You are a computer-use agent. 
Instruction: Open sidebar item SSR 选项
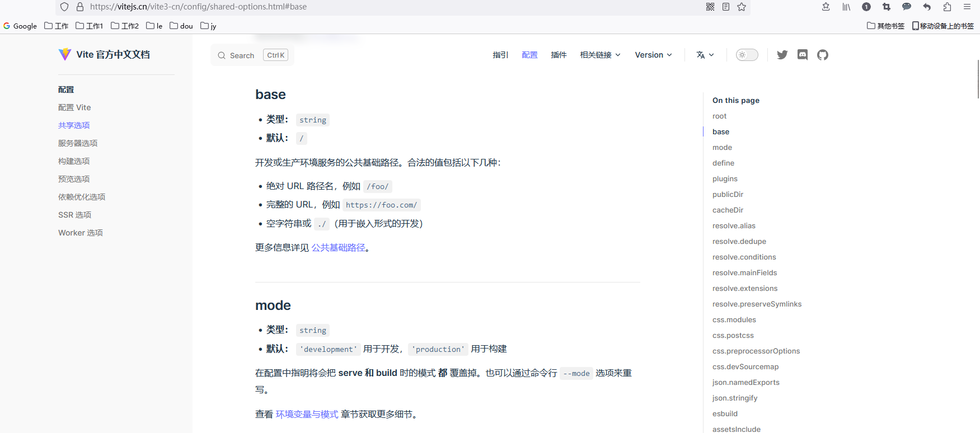point(75,215)
